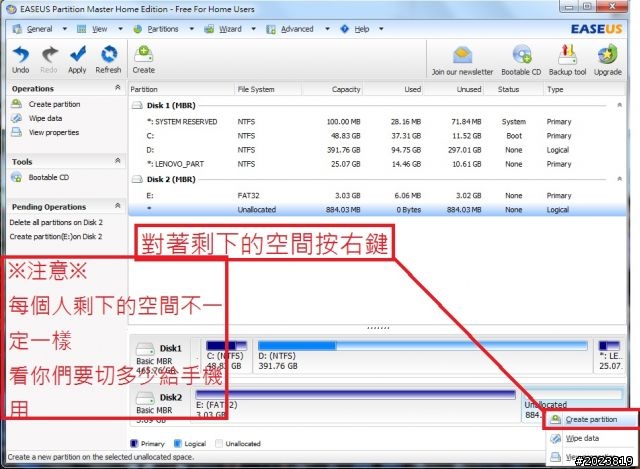Select the E: FAT32 partition row
This screenshot has height=469, width=640.
pos(377,196)
